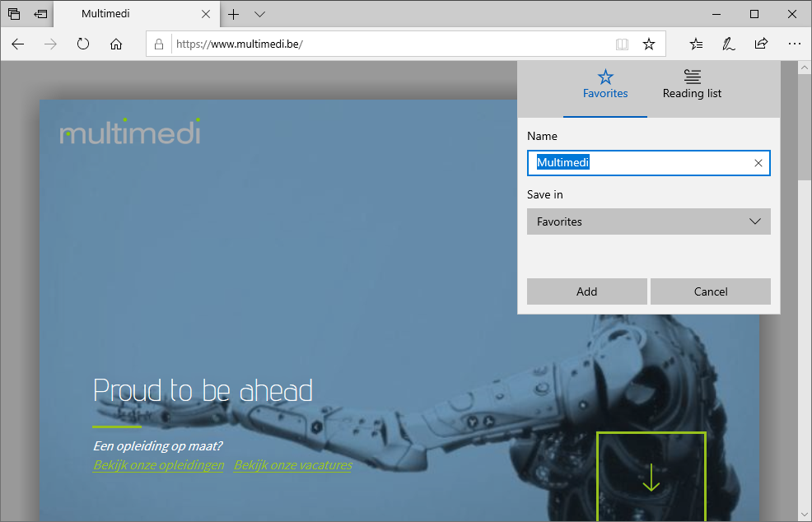812x522 pixels.
Task: Click the scrollbar down arrow
Action: click(x=805, y=515)
